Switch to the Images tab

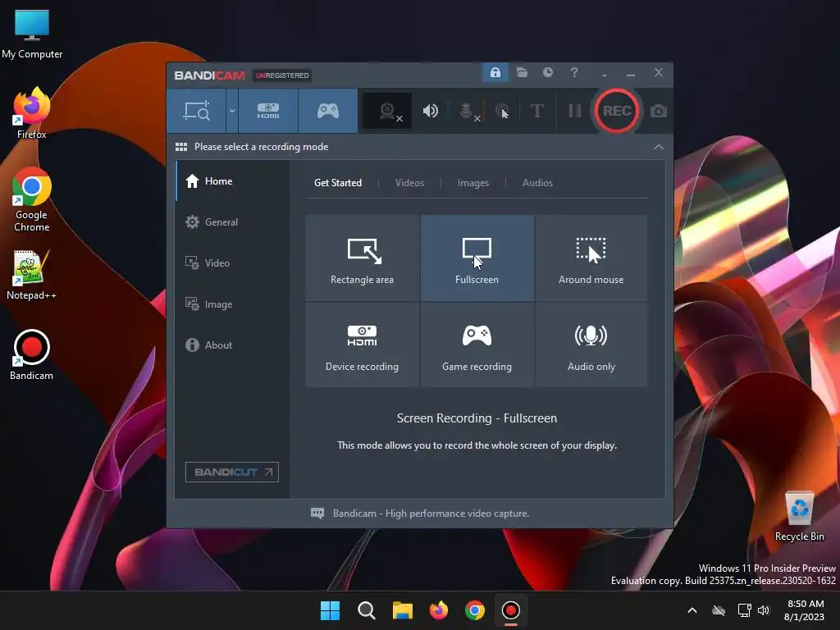[x=473, y=183]
